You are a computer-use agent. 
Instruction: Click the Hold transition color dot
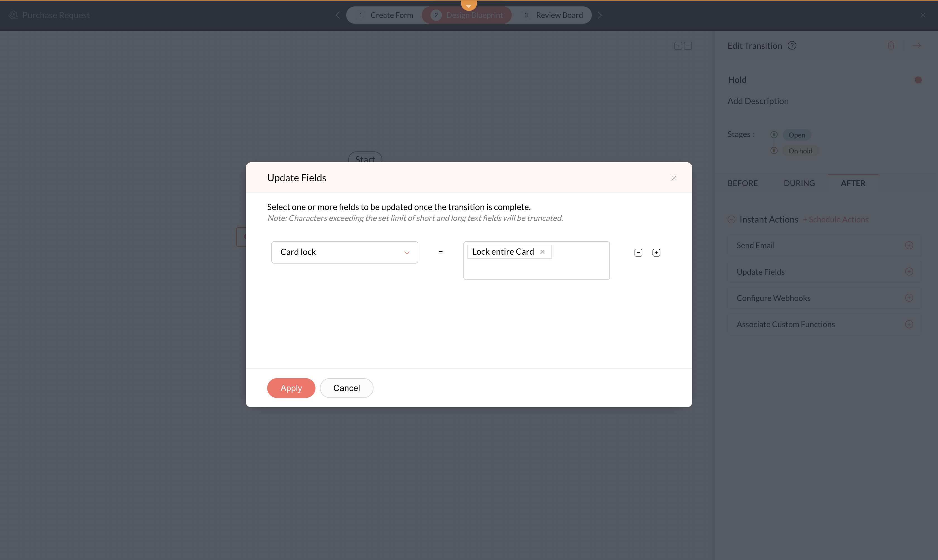[x=918, y=80]
